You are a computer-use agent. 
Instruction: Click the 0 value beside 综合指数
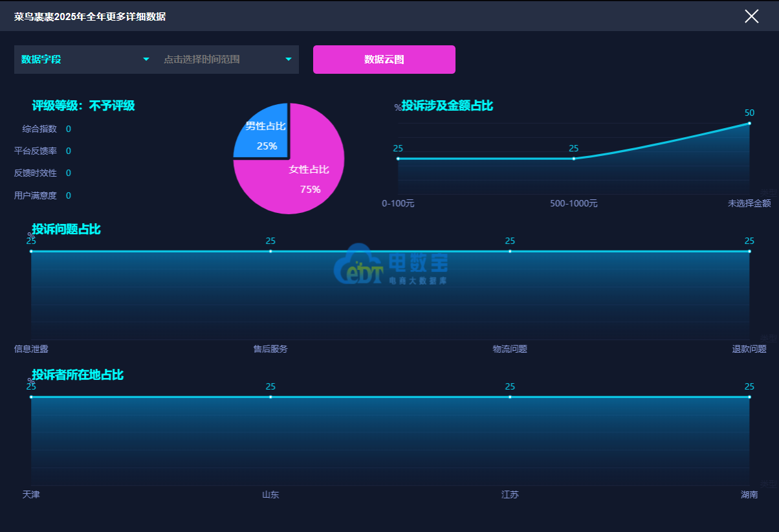pyautogui.click(x=69, y=129)
